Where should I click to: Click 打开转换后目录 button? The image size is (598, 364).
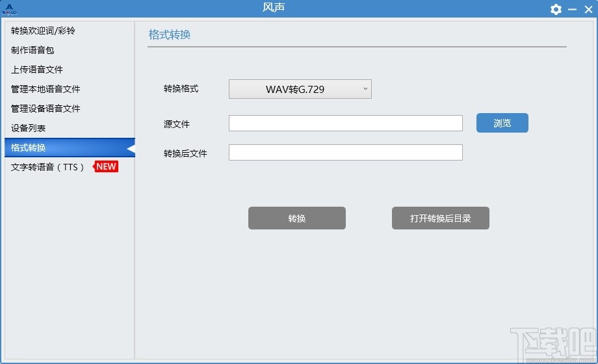[441, 218]
